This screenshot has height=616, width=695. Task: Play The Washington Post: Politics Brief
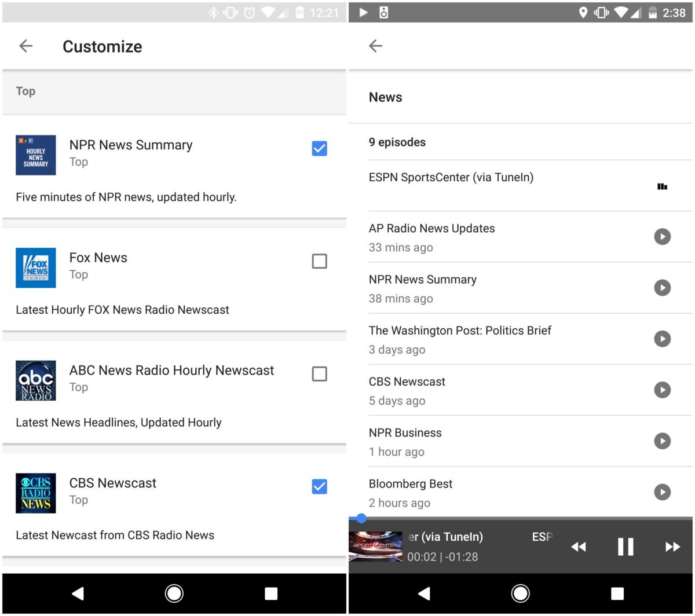pyautogui.click(x=662, y=339)
